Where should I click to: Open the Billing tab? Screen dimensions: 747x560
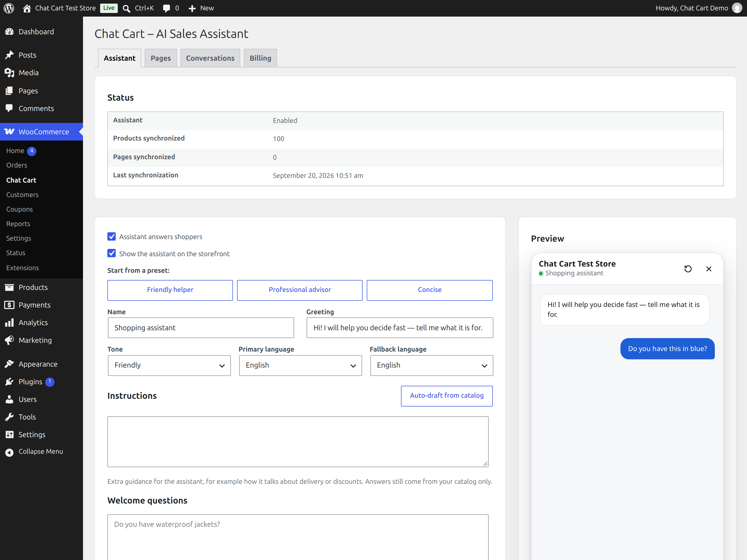pyautogui.click(x=260, y=58)
